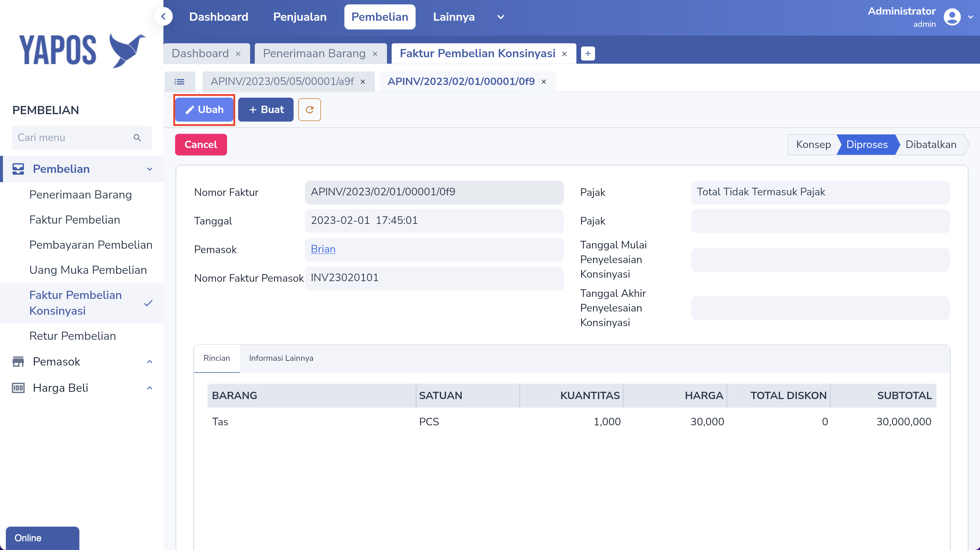This screenshot has height=550, width=980.
Task: Click the Total Tidak Termasuk Pajak field
Action: [820, 192]
